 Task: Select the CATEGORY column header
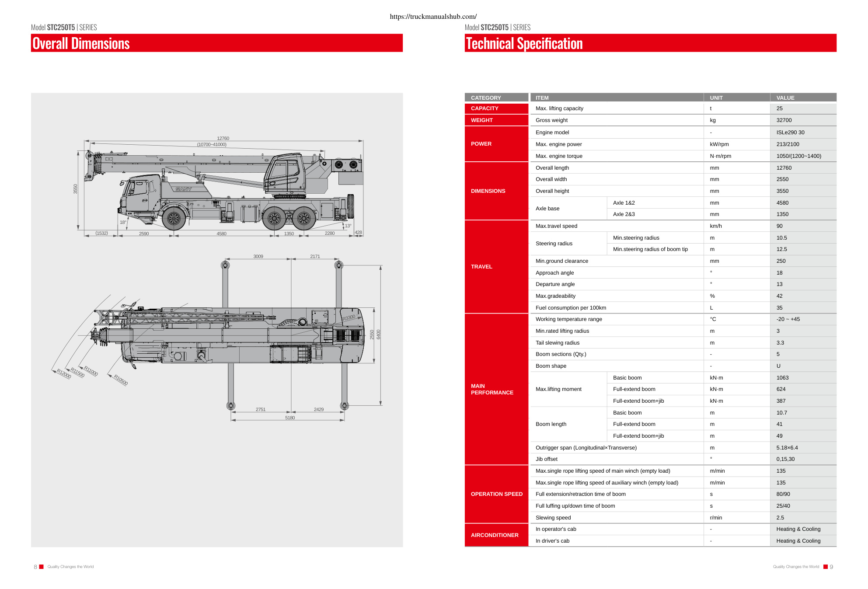(496, 98)
